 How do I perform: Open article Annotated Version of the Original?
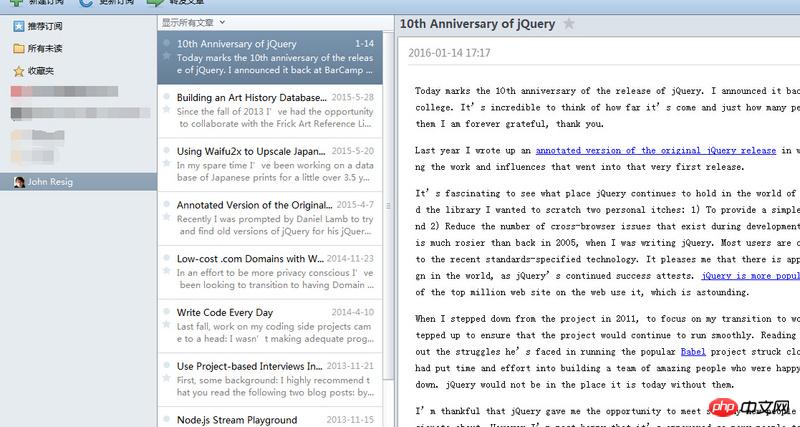point(255,205)
